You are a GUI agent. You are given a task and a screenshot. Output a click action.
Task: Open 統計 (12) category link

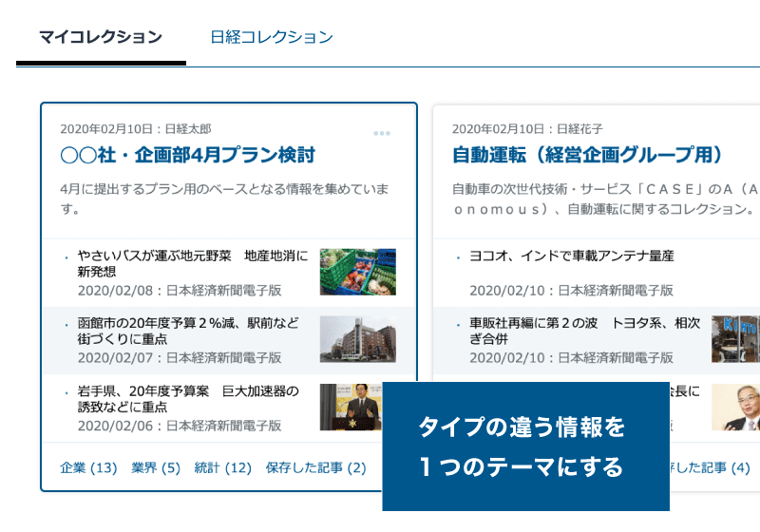click(x=222, y=468)
